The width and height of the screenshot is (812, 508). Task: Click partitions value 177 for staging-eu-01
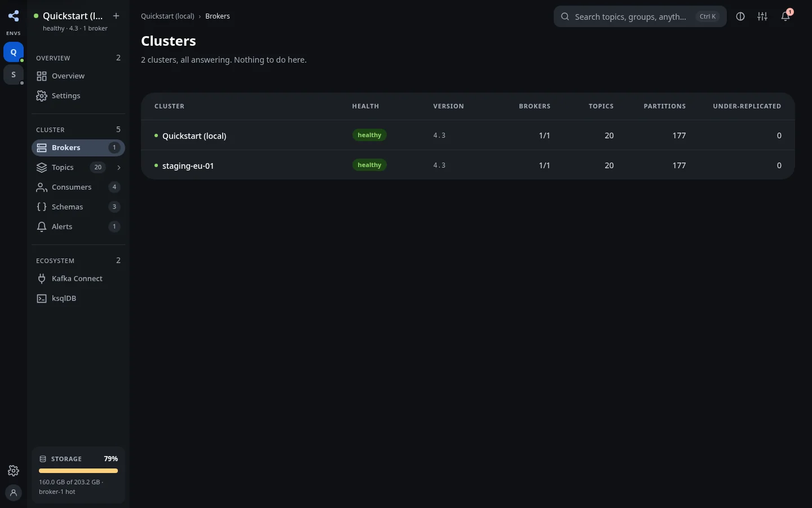679,165
